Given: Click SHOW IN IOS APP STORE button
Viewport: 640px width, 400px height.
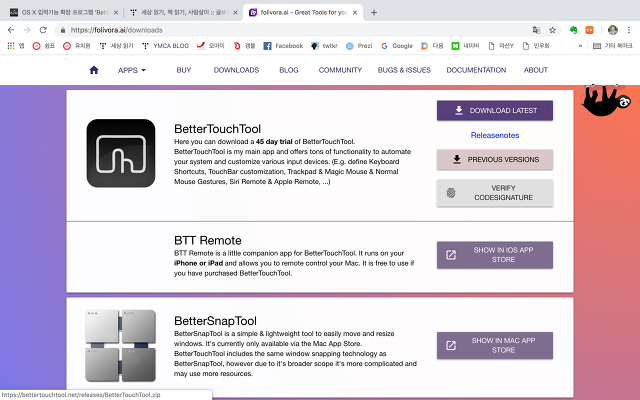Looking at the screenshot, I should coord(495,255).
